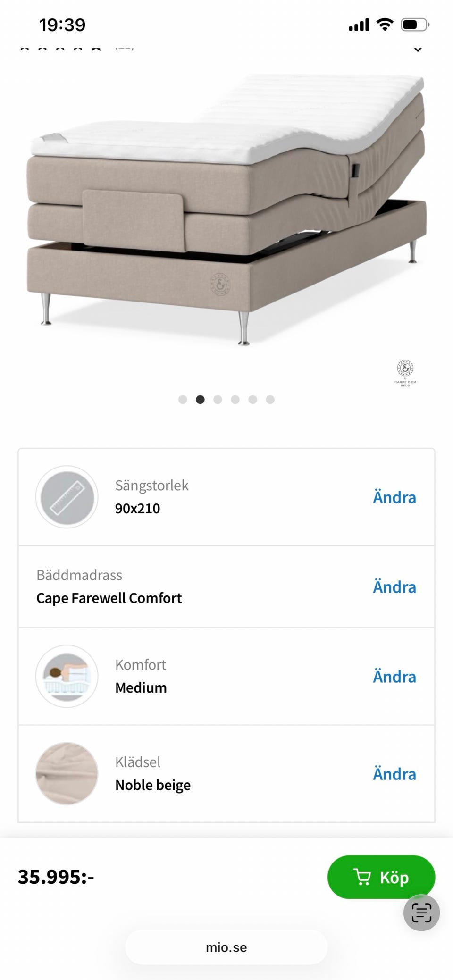Show the first product image dot
The width and height of the screenshot is (453, 980).
click(183, 400)
